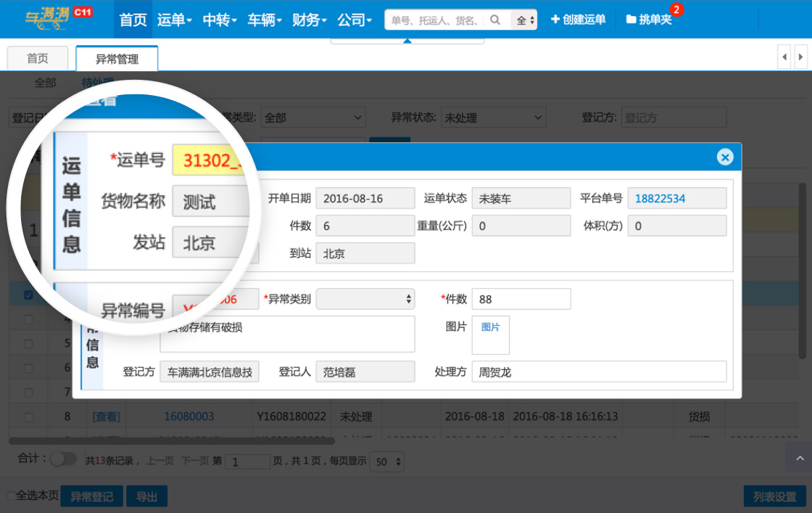Open the 挑单夹 folder
This screenshot has height=513, width=812.
click(x=649, y=20)
